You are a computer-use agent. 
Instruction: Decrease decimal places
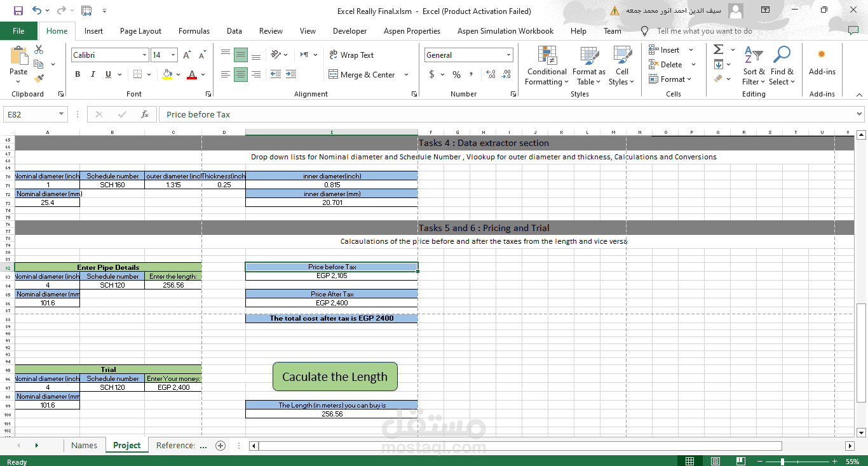click(506, 74)
